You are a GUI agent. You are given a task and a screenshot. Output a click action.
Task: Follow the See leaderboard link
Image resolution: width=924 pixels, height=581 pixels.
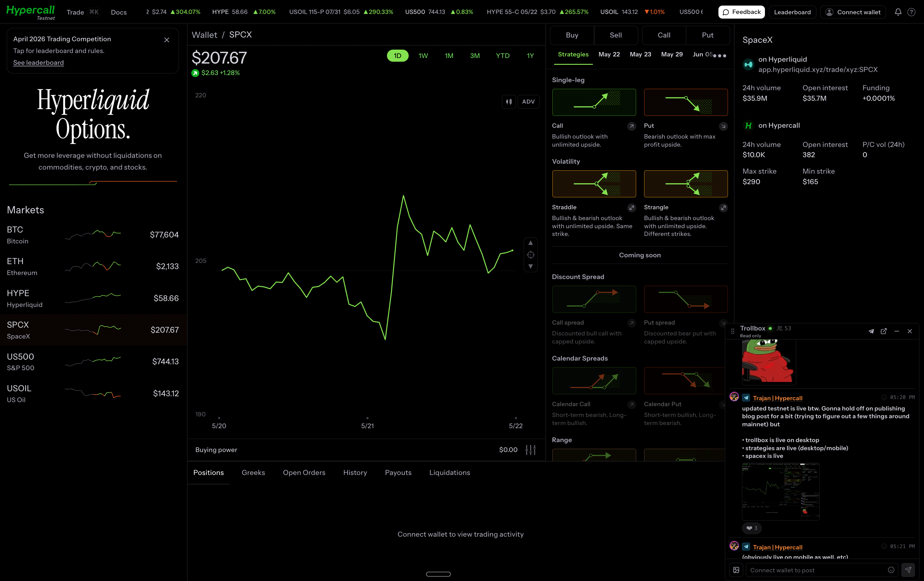point(38,63)
